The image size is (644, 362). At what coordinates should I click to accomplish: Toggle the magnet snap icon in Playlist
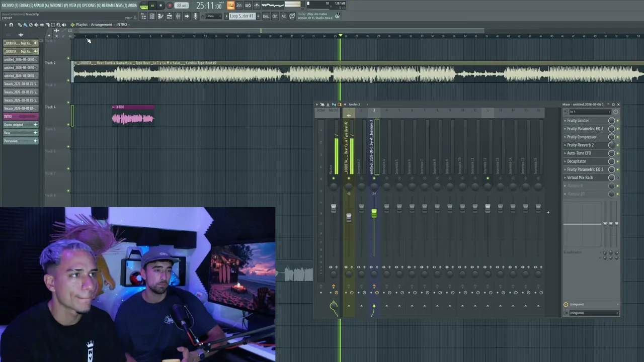(11, 25)
